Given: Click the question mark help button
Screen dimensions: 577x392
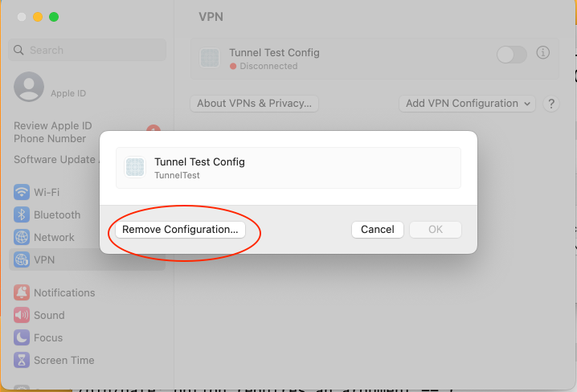Looking at the screenshot, I should click(551, 104).
